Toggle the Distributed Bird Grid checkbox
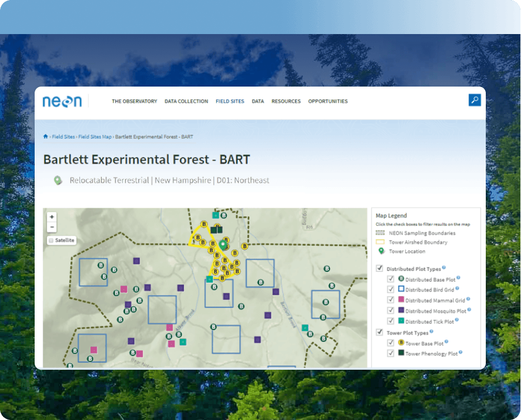The width and height of the screenshot is (521, 420). pos(391,289)
